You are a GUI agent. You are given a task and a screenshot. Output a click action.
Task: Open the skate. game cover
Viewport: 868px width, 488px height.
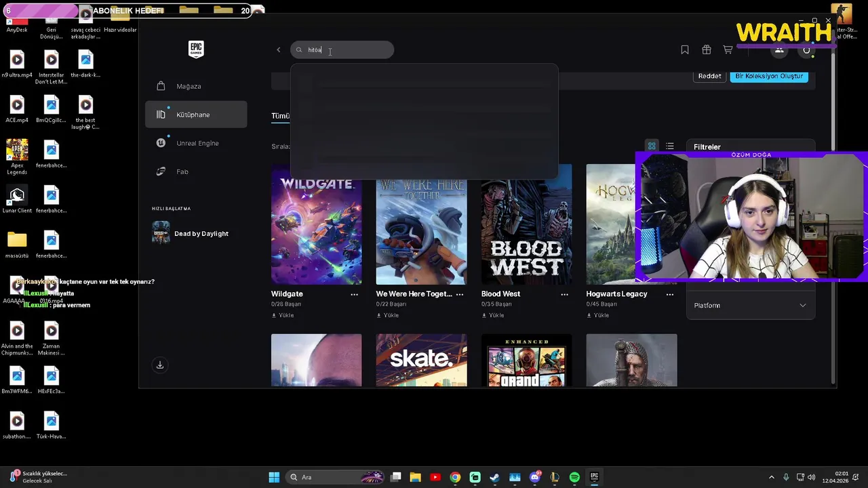pyautogui.click(x=422, y=360)
